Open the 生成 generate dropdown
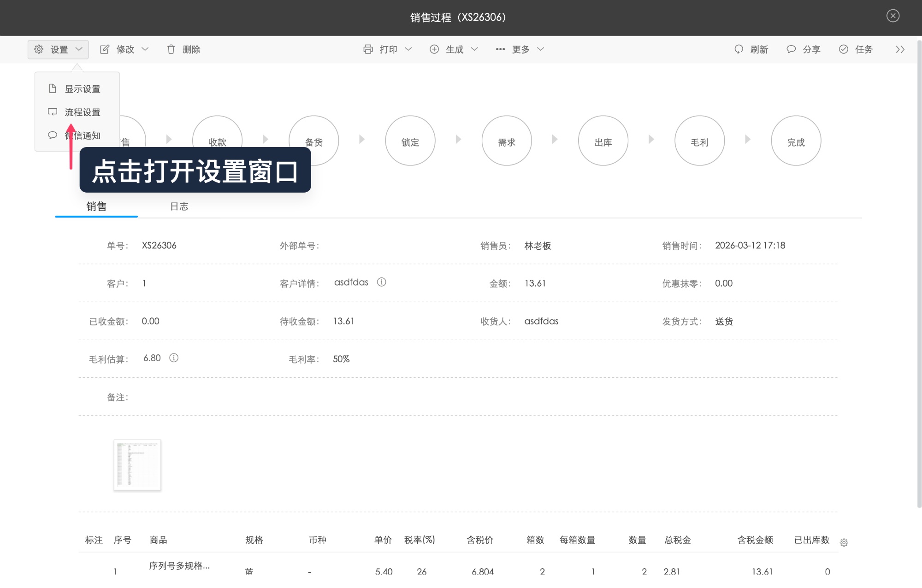The width and height of the screenshot is (922, 588). click(x=454, y=49)
